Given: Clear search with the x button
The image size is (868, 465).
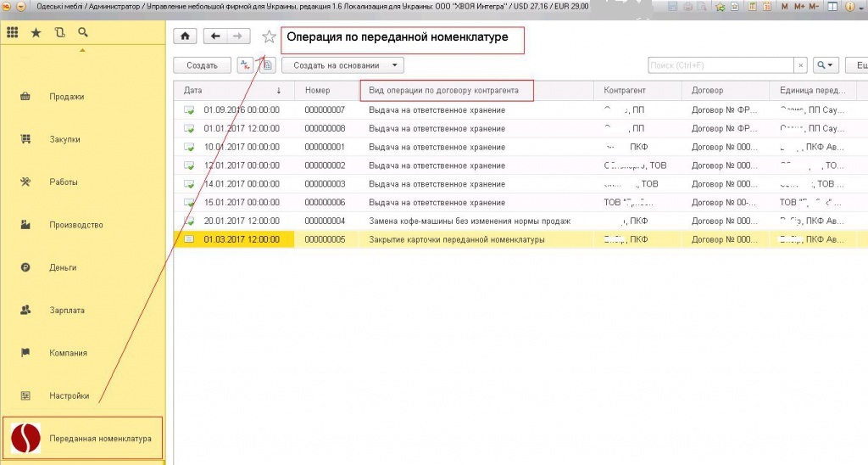Looking at the screenshot, I should [x=800, y=65].
